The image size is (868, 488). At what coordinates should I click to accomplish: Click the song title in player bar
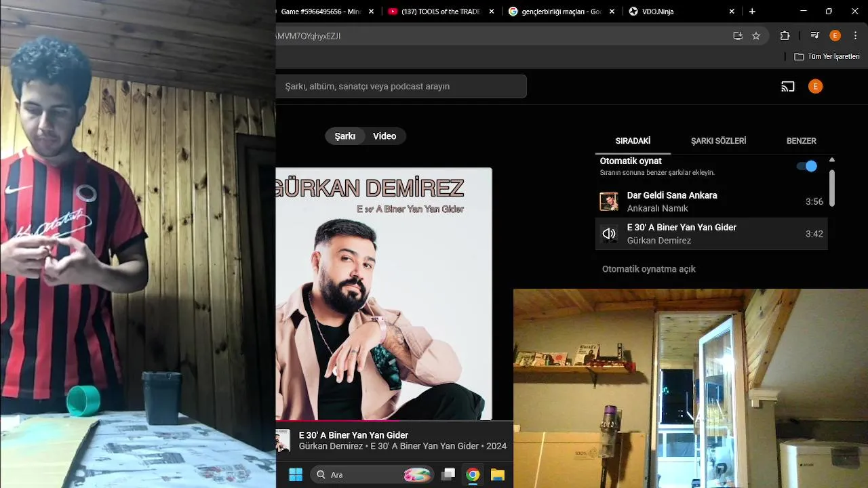click(x=353, y=435)
